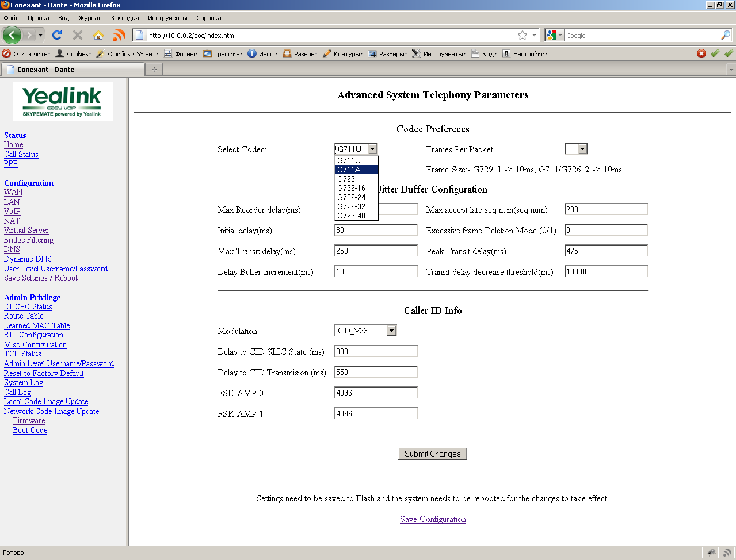Reload the page with the refresh icon
Viewport: 736px width, 560px height.
(x=57, y=35)
